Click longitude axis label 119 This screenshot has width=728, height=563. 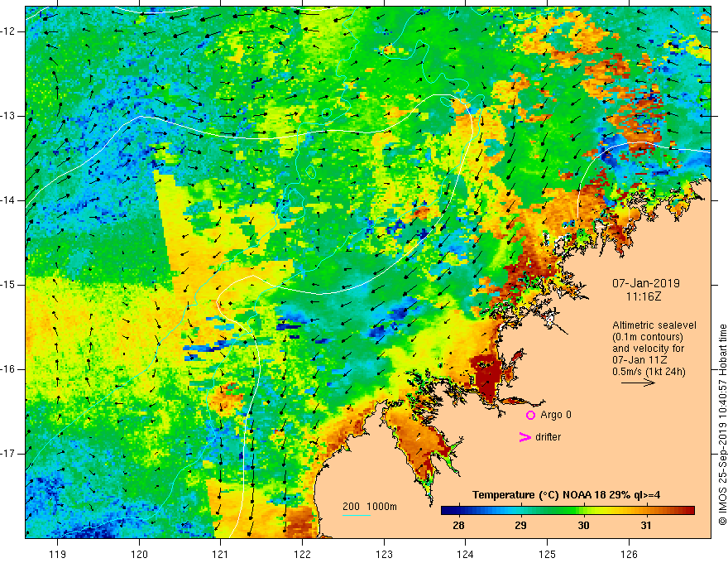coord(58,554)
